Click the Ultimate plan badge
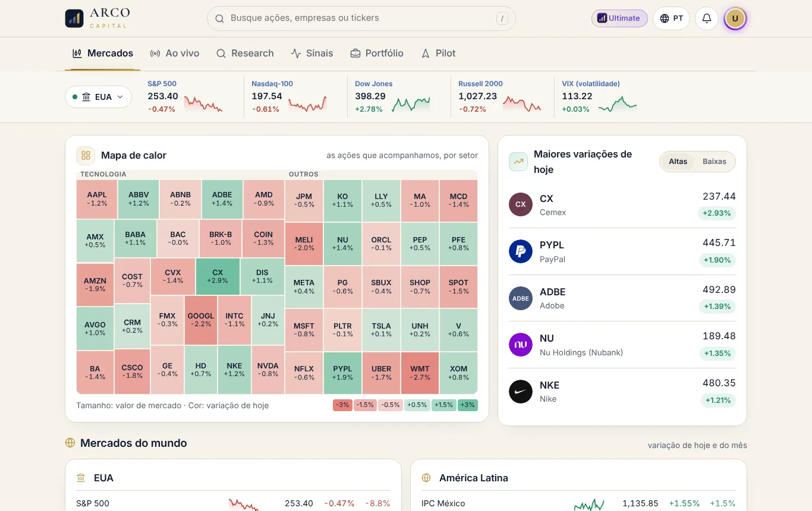This screenshot has width=812, height=511. point(619,18)
